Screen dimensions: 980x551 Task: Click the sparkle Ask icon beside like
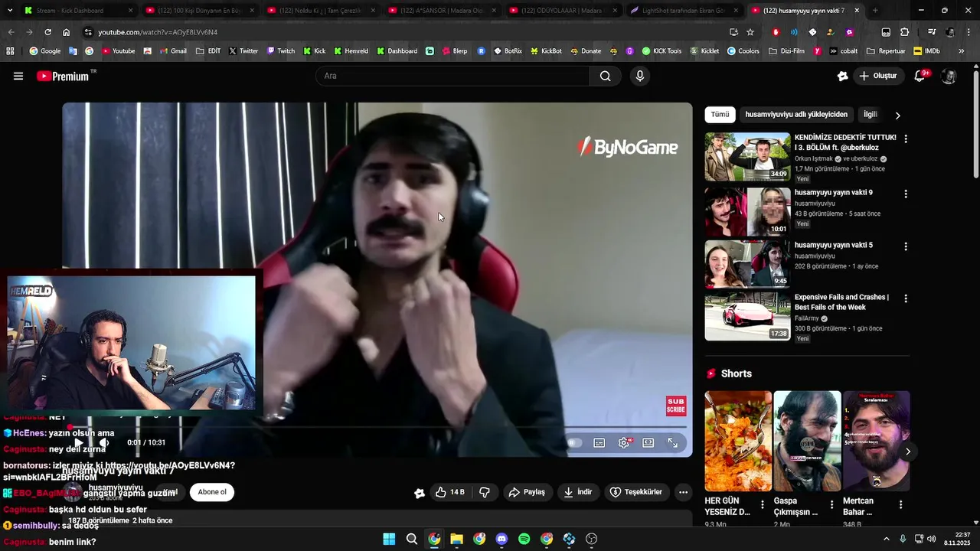click(x=420, y=493)
